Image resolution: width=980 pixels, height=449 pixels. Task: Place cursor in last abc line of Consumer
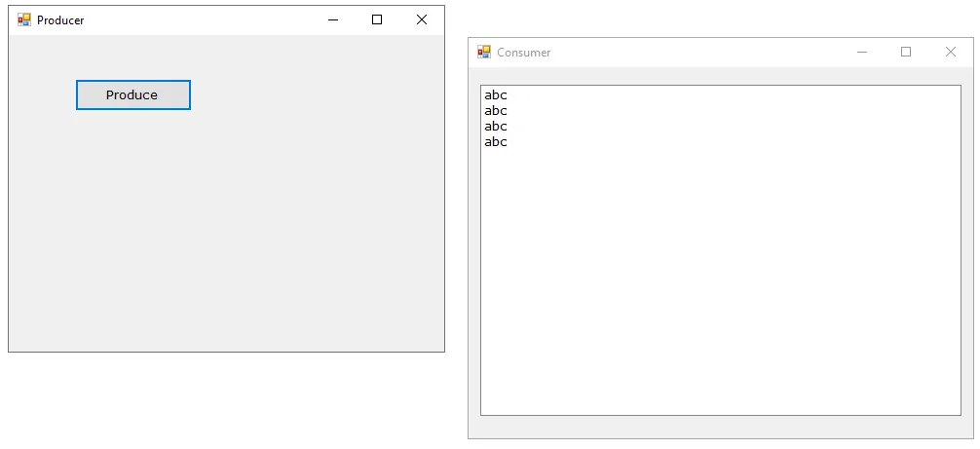coord(496,142)
